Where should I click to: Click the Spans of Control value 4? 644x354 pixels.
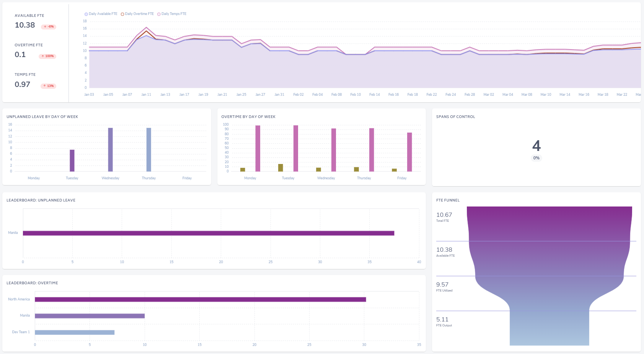536,146
